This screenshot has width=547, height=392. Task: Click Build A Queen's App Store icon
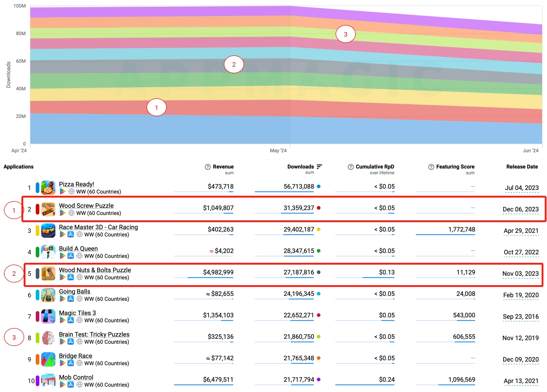click(71, 256)
